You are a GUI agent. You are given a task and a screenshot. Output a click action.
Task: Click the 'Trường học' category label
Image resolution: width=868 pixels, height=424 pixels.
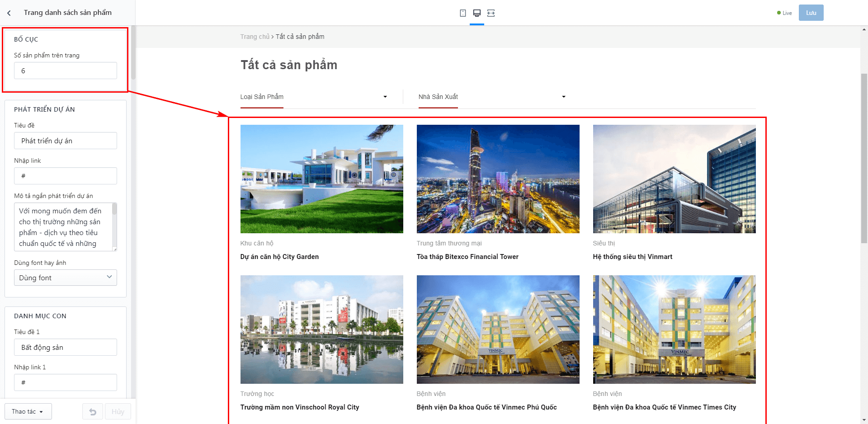point(257,394)
